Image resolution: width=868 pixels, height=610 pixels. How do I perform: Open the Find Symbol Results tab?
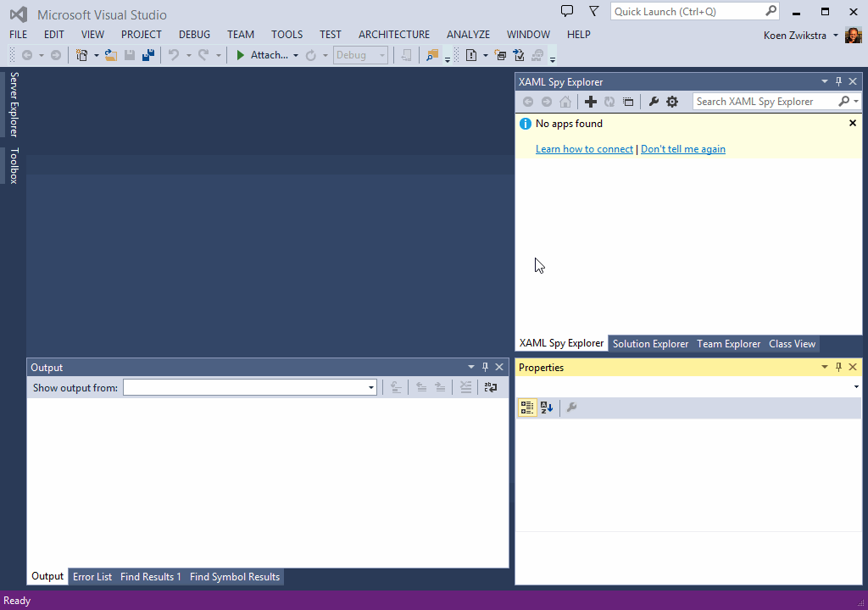235,577
